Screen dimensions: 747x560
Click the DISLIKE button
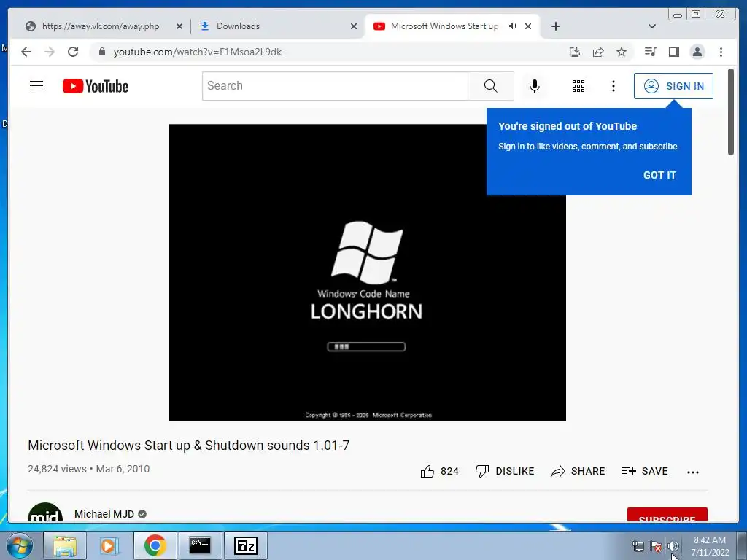[x=505, y=472]
